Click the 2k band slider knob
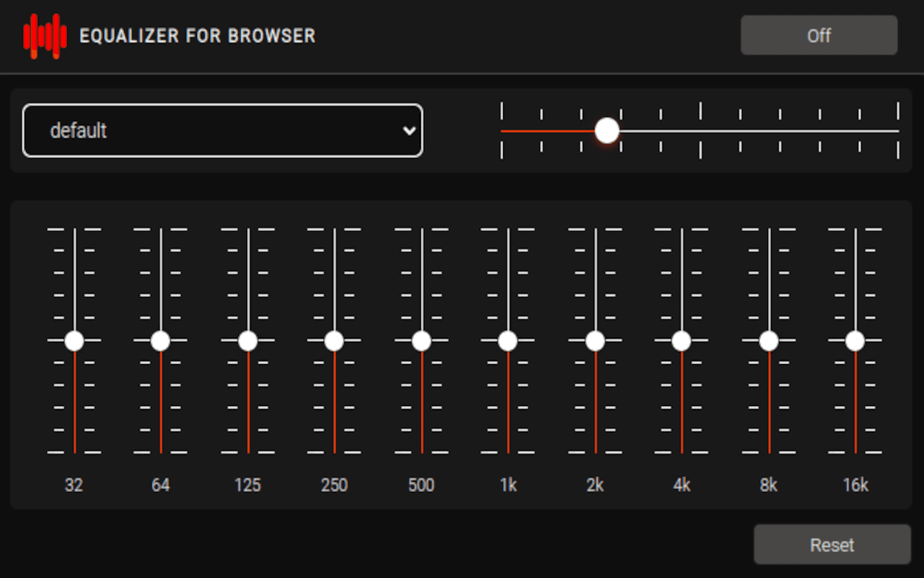The height and width of the screenshot is (578, 924). (x=595, y=341)
